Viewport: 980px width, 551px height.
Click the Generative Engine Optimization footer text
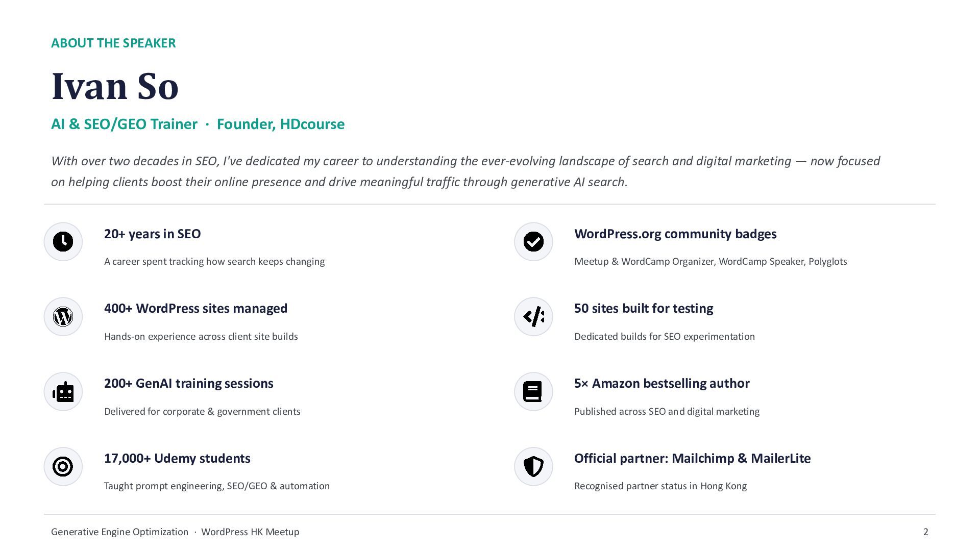(x=119, y=532)
